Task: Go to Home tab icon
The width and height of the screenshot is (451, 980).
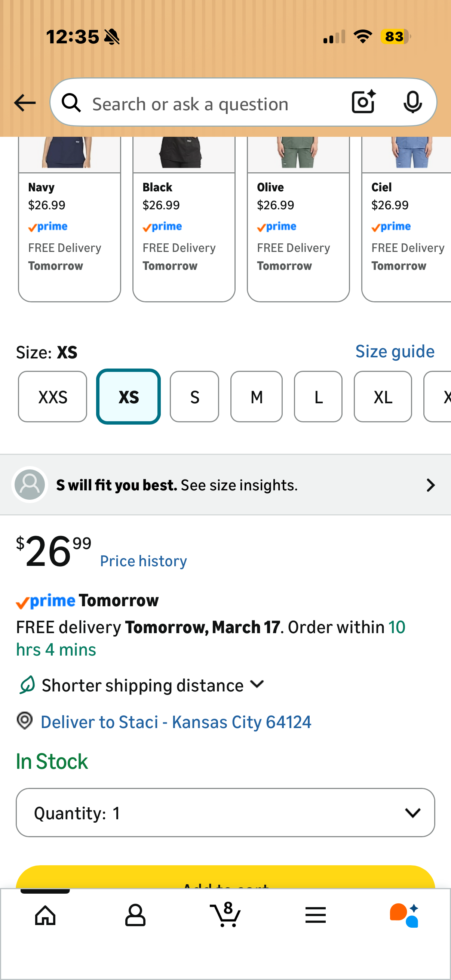Action: coord(45,915)
